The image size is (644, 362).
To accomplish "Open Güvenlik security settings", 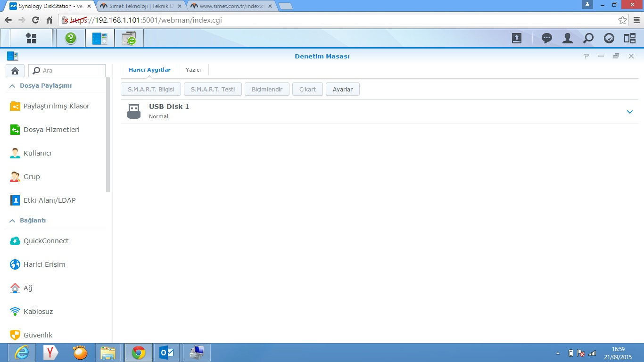I will (38, 335).
